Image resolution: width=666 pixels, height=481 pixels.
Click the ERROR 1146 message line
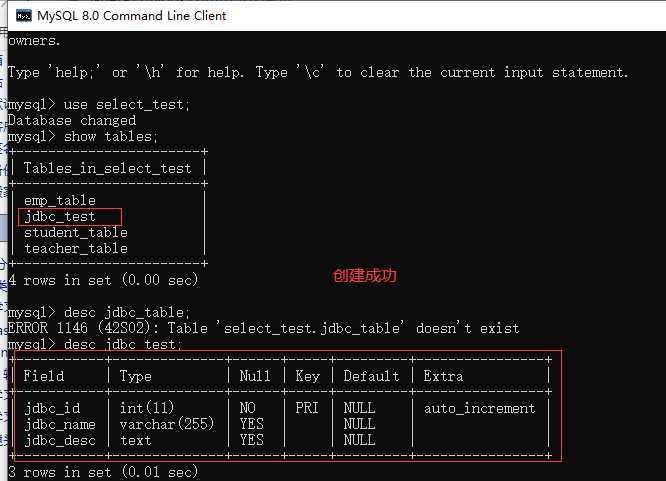click(263, 328)
